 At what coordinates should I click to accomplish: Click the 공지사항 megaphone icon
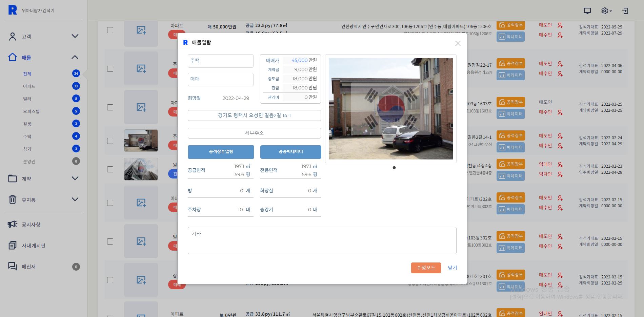(13, 224)
